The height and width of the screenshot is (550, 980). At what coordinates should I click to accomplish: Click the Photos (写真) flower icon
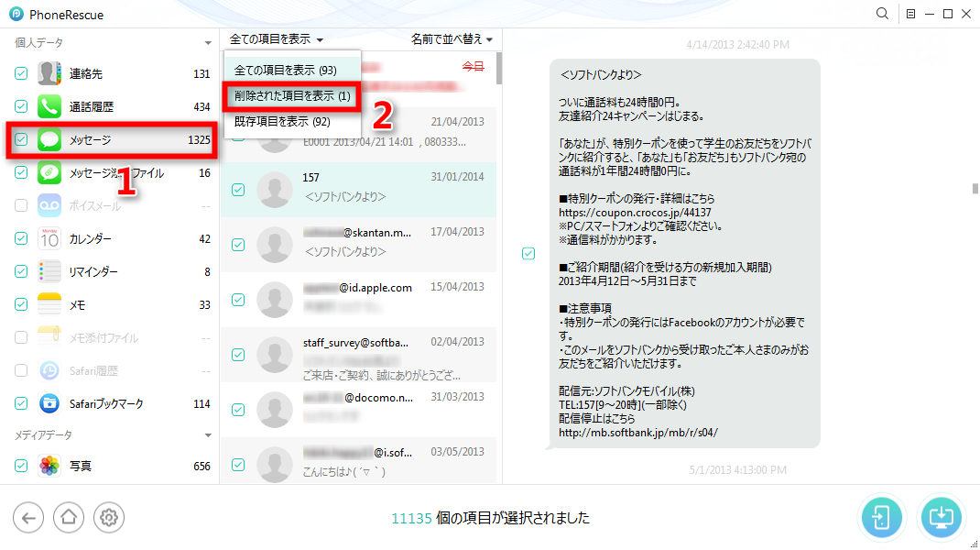click(x=49, y=466)
